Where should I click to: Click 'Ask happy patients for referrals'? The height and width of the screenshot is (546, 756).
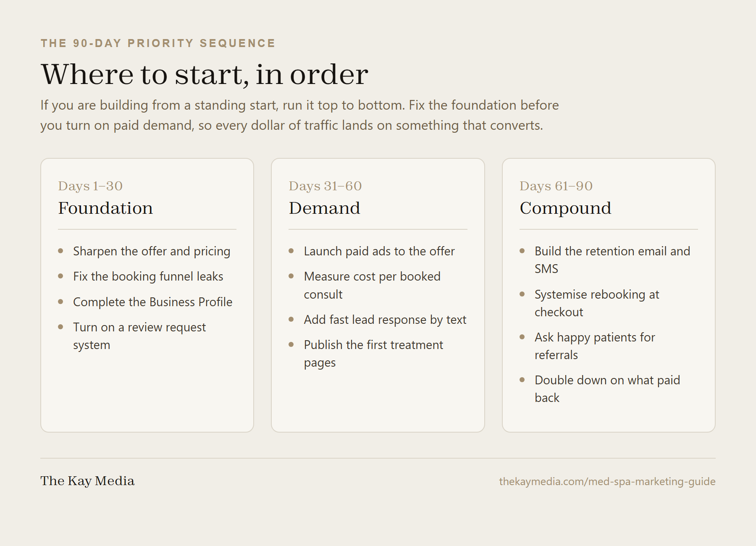click(595, 346)
